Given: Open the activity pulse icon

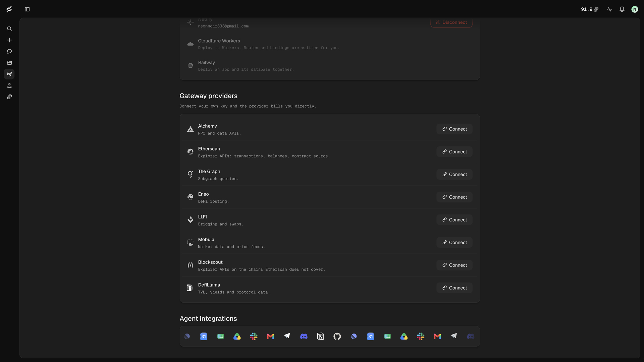Looking at the screenshot, I should (609, 9).
